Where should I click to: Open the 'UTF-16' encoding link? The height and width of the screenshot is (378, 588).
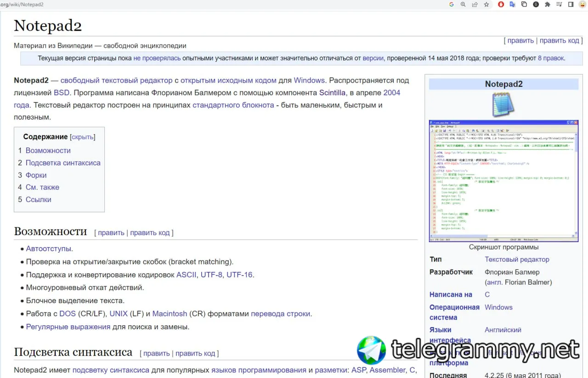tap(239, 275)
